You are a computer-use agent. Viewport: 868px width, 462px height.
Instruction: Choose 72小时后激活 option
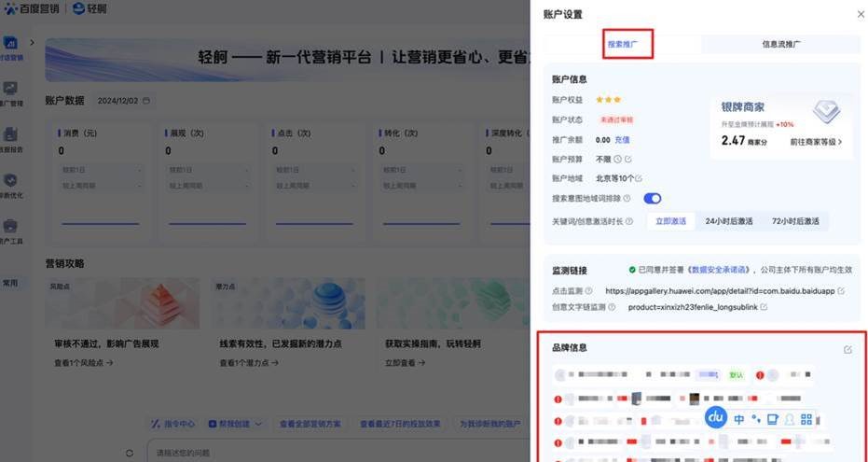click(794, 221)
